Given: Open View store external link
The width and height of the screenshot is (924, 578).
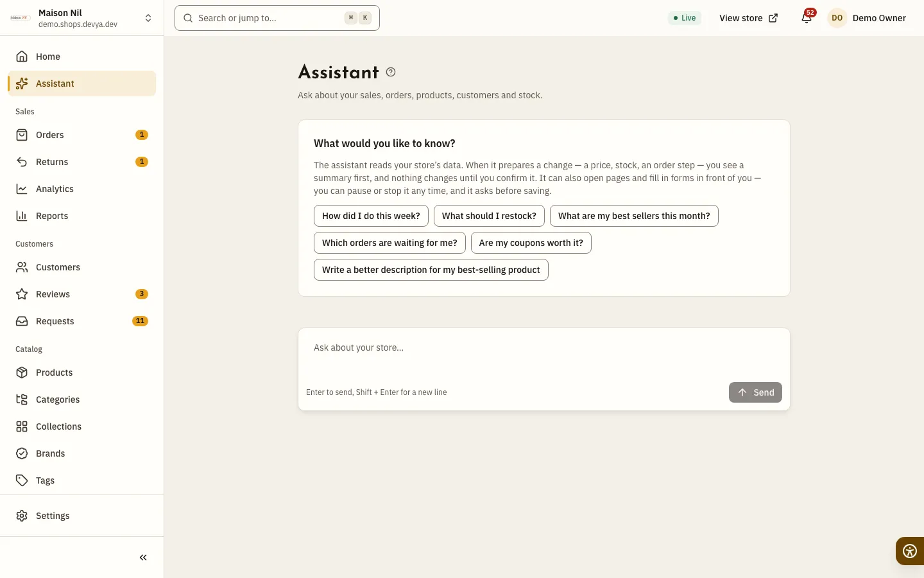Looking at the screenshot, I should (748, 18).
